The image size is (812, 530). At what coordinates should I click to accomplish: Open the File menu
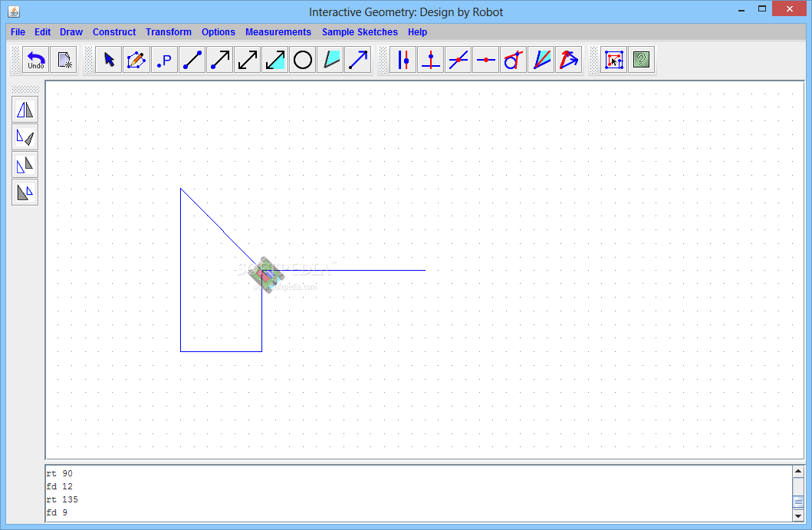[18, 32]
